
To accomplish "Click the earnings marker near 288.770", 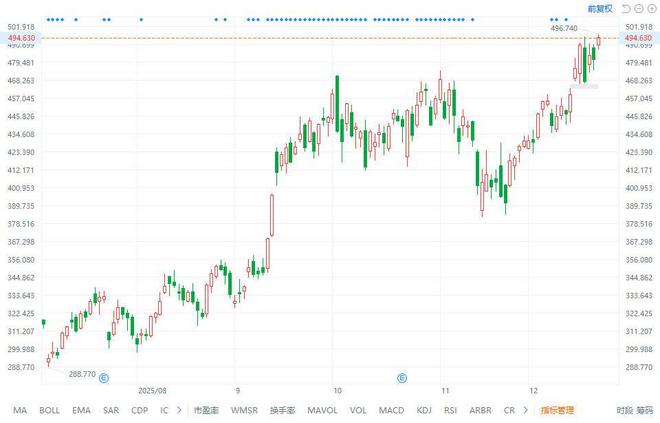I will (x=103, y=377).
